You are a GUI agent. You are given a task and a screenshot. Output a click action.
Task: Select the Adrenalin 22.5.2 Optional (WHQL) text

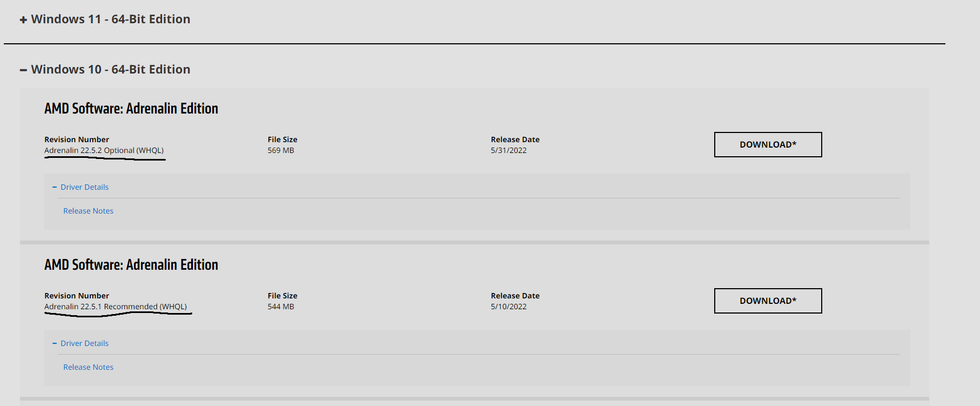104,150
